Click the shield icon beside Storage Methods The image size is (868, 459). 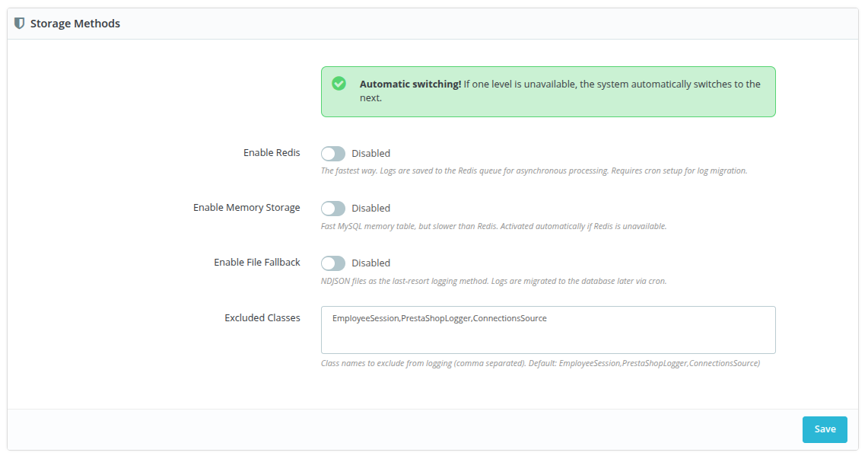[x=19, y=24]
